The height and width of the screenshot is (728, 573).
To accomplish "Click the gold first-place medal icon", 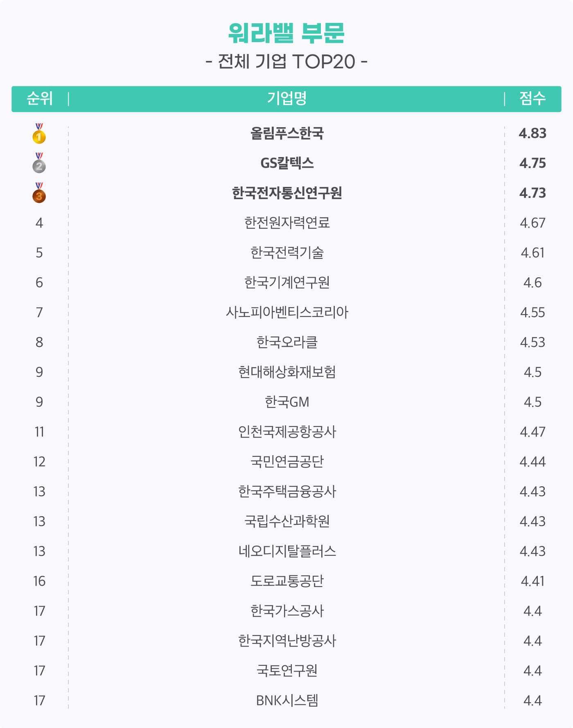I will click(x=39, y=134).
